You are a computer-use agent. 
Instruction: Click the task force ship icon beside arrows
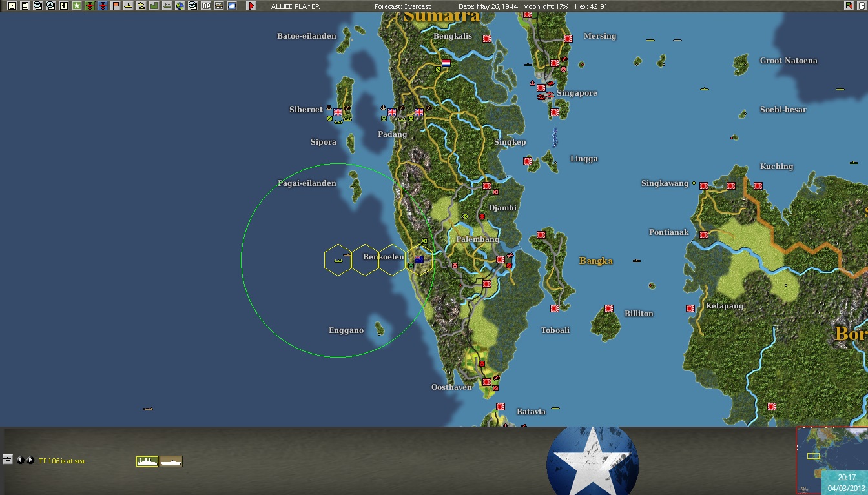tap(8, 460)
